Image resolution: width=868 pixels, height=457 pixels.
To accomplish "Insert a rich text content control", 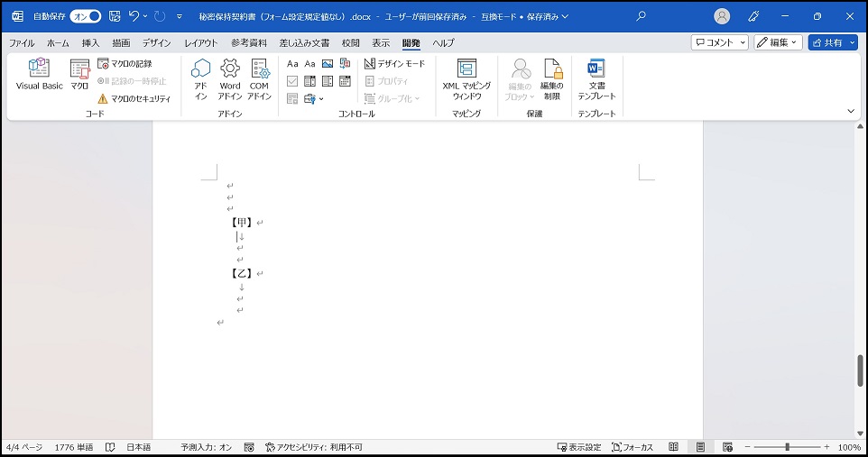I will click(x=292, y=64).
